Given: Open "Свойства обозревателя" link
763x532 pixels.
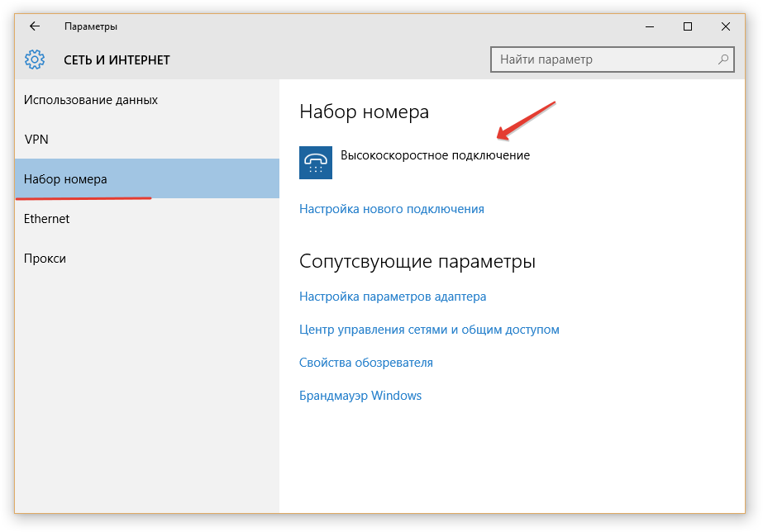Looking at the screenshot, I should click(365, 363).
